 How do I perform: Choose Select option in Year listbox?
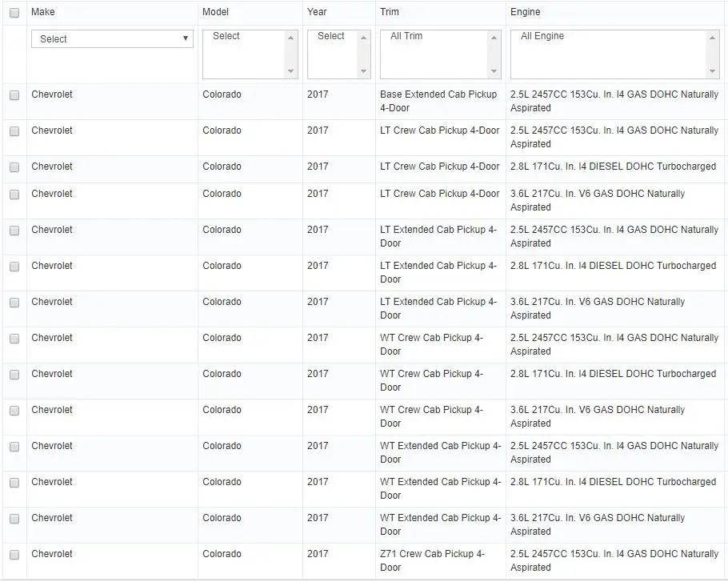(331, 36)
